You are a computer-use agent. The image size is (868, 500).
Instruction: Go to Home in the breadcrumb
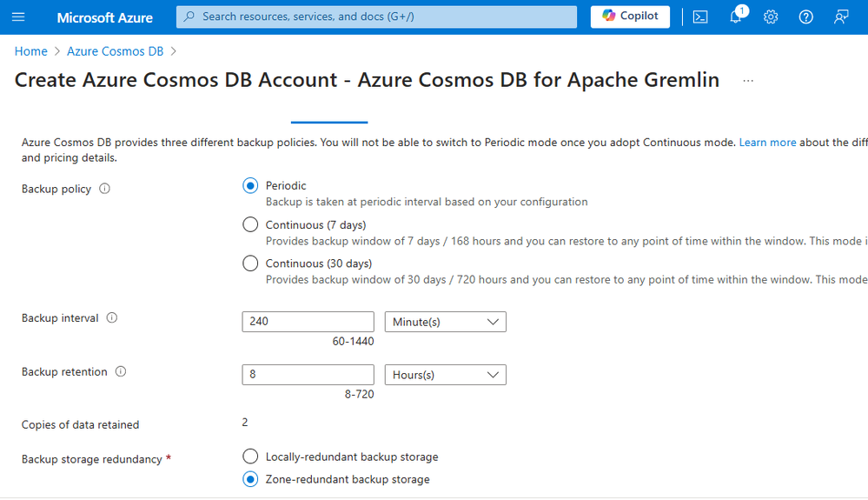(x=31, y=51)
